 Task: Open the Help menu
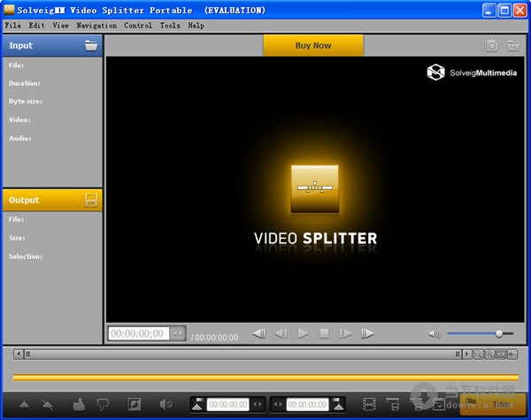pyautogui.click(x=196, y=26)
